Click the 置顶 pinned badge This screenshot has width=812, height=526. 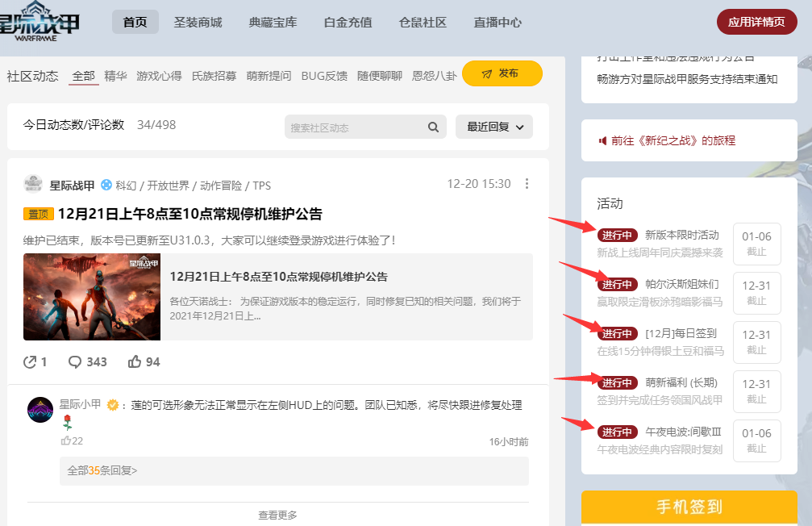coord(39,214)
